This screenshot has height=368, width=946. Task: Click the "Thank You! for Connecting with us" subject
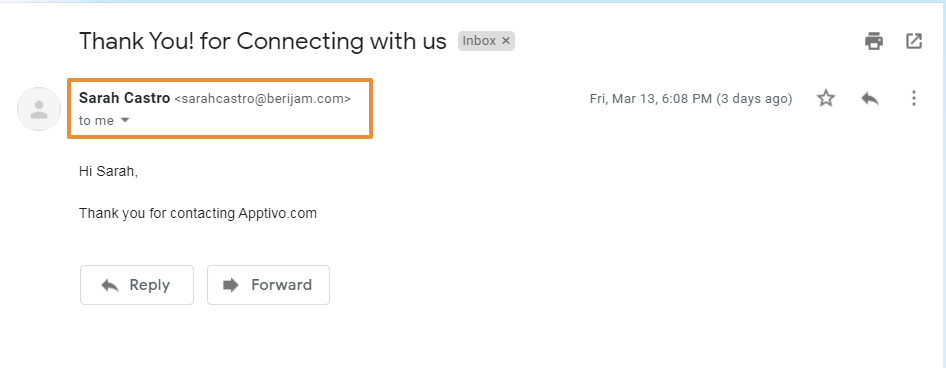point(263,41)
